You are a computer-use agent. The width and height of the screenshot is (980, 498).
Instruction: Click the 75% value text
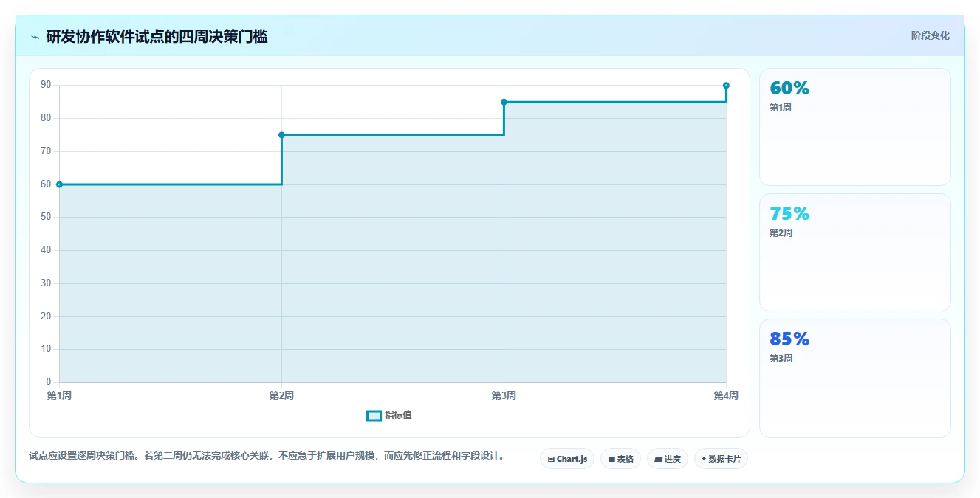point(789,213)
